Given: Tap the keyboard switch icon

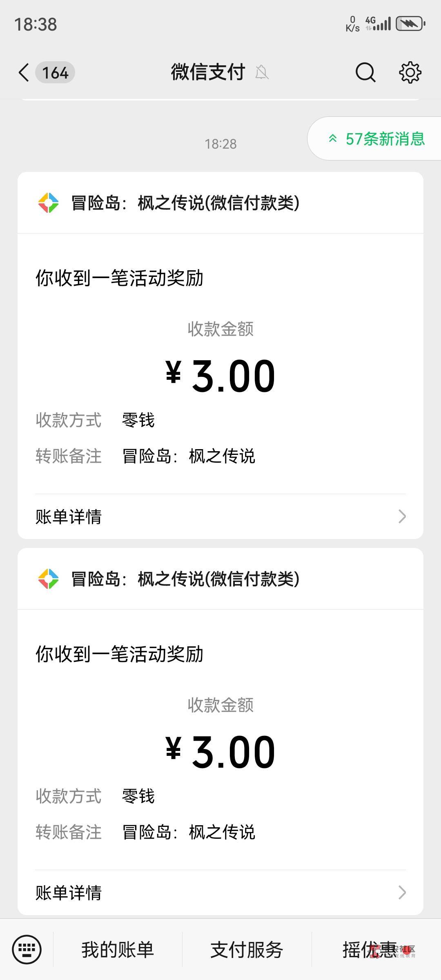Looking at the screenshot, I should click(x=27, y=949).
